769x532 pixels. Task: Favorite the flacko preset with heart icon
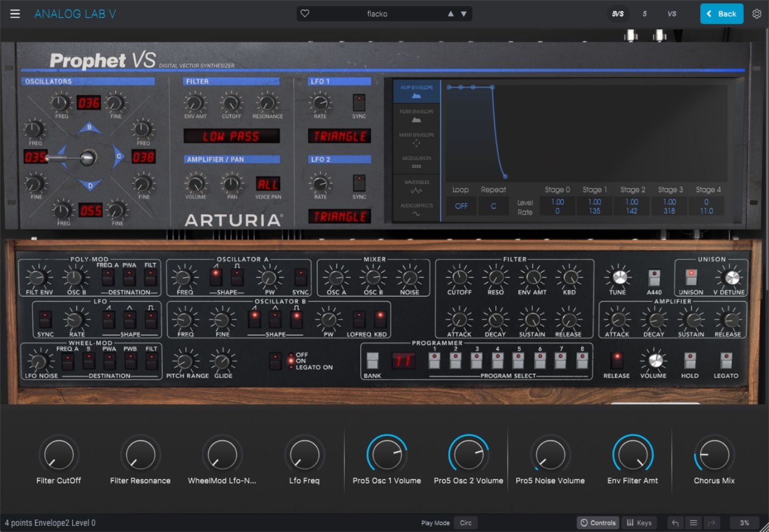pyautogui.click(x=305, y=13)
